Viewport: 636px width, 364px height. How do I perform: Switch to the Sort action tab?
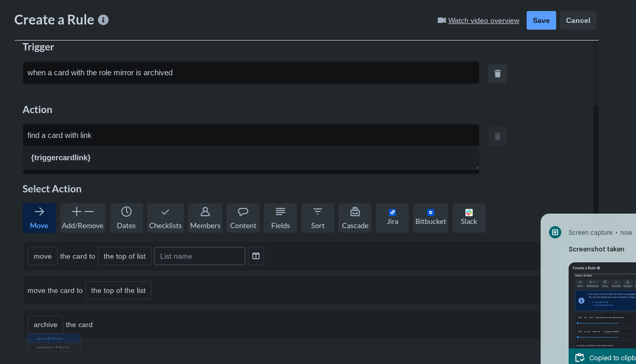point(318,218)
